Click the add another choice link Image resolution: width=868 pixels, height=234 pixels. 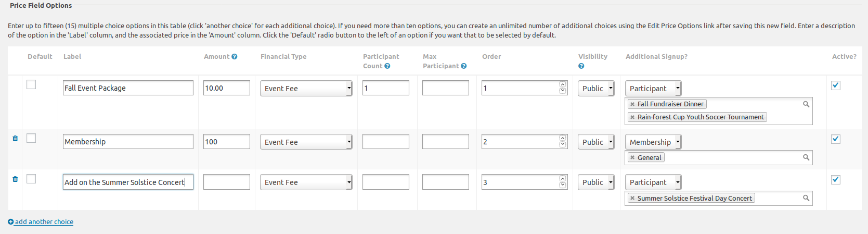click(41, 222)
